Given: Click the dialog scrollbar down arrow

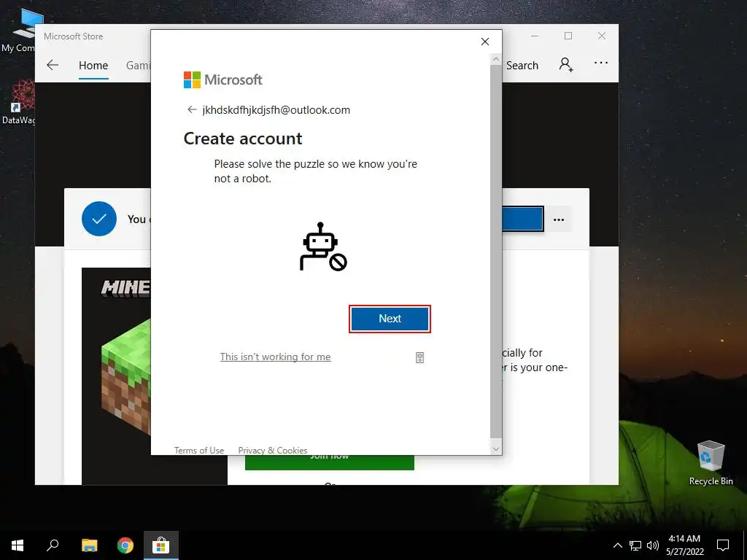Looking at the screenshot, I should [496, 448].
